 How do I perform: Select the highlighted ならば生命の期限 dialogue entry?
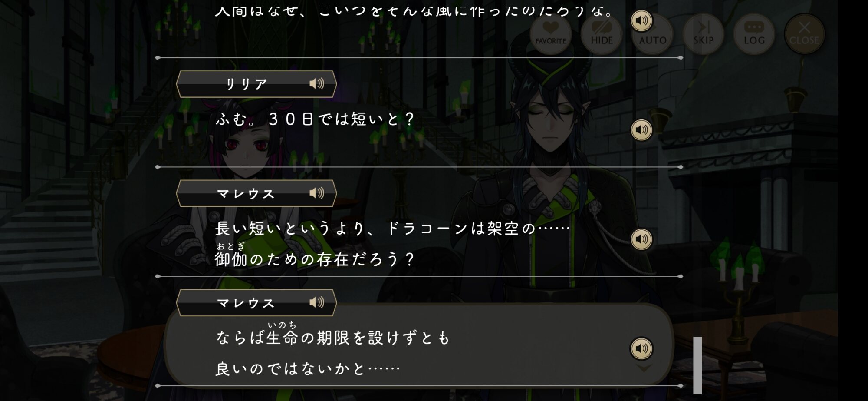[x=419, y=345]
